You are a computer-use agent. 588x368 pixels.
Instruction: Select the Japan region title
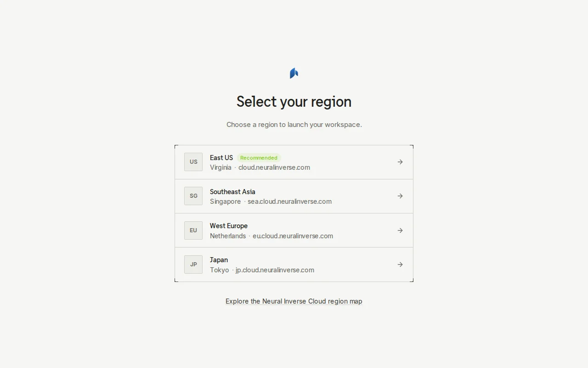tap(219, 260)
